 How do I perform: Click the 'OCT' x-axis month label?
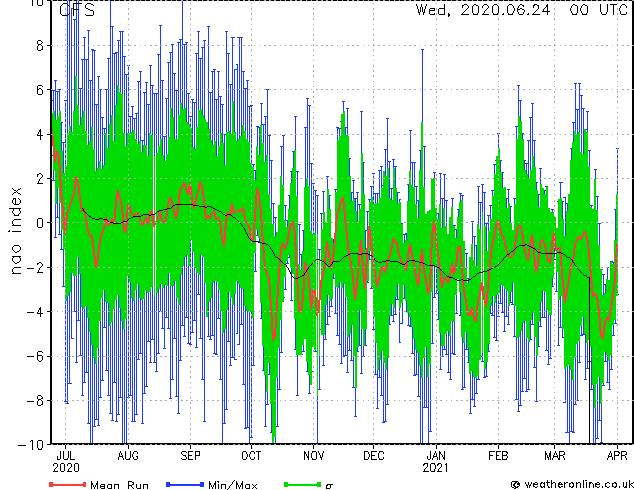tap(251, 456)
